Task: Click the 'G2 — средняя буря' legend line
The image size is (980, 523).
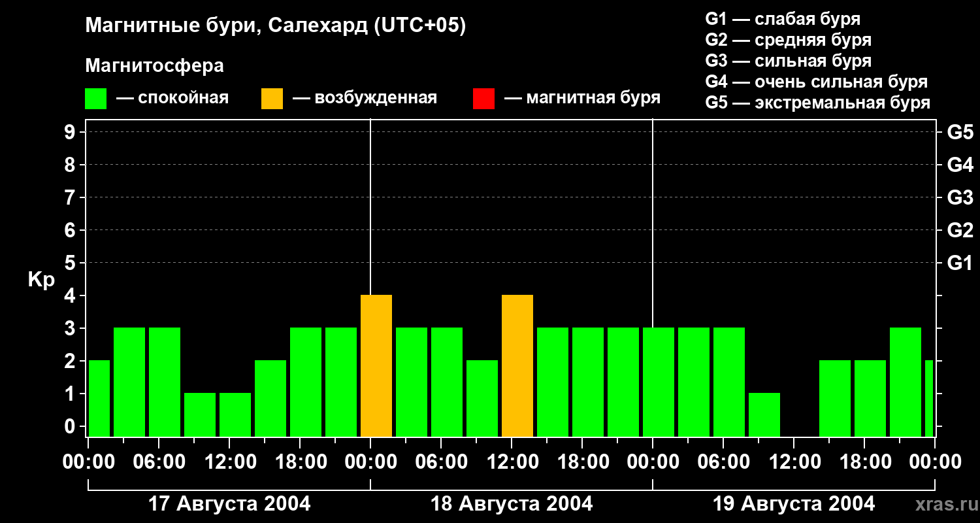Action: (788, 40)
